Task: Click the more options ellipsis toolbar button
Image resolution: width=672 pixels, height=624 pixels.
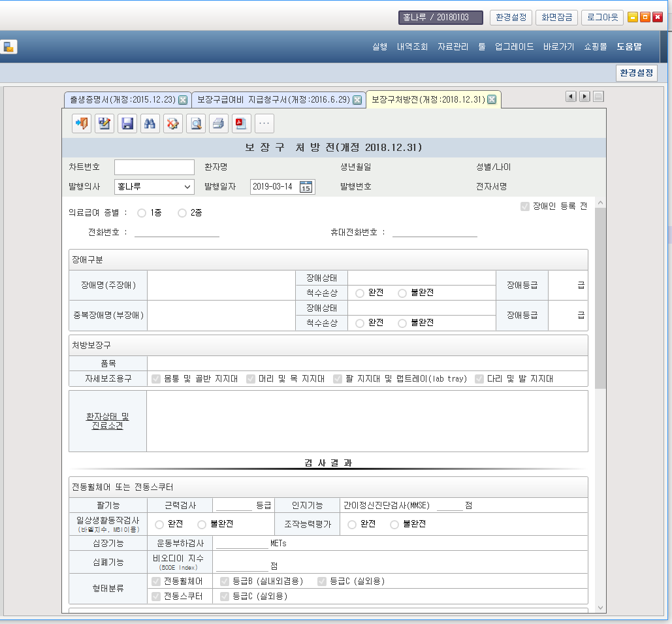Action: pyautogui.click(x=264, y=123)
